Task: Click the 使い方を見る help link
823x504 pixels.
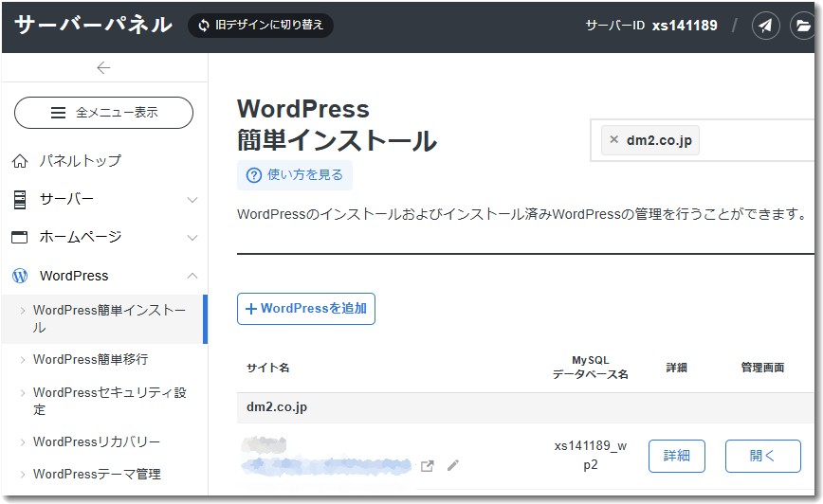Action: point(295,174)
